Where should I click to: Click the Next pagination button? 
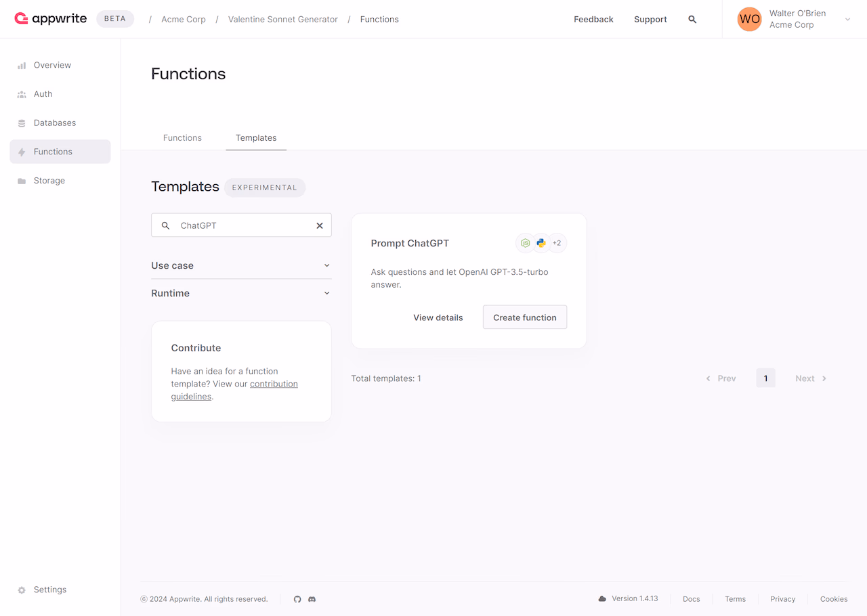[x=811, y=378]
